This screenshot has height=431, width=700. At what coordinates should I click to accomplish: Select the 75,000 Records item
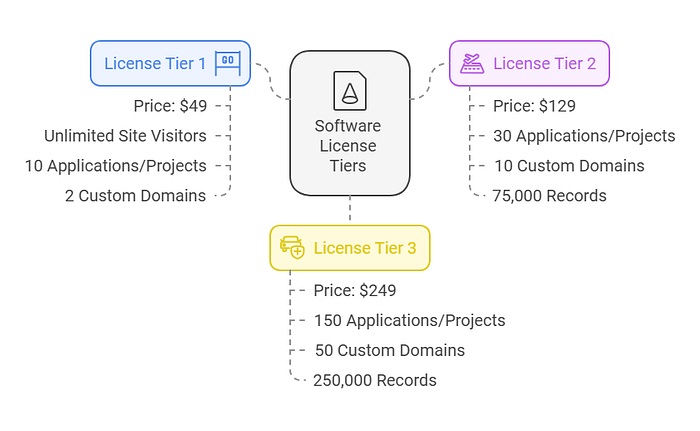pos(550,196)
